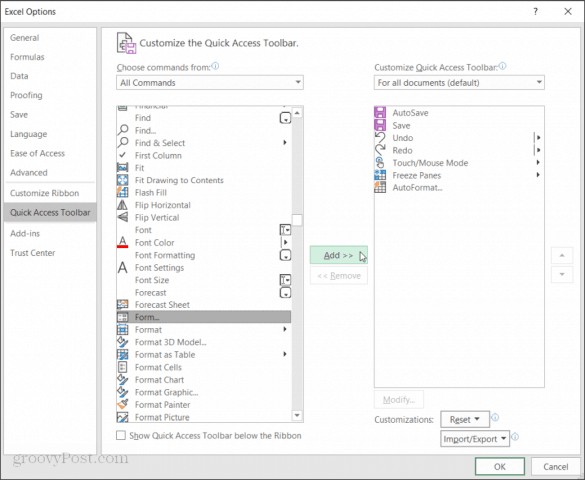The image size is (585, 480).
Task: Switch to Customize Ribbon tab
Action: coord(44,193)
